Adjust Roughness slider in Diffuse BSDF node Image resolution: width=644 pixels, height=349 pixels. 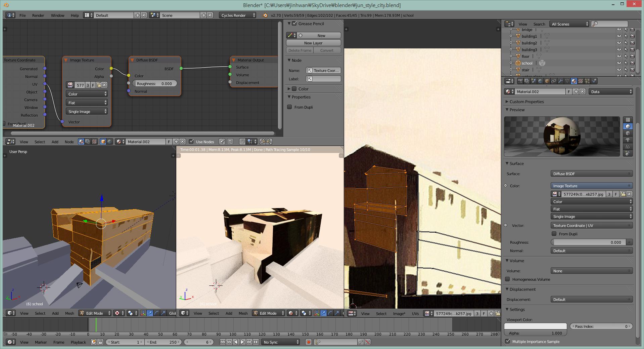pyautogui.click(x=154, y=83)
